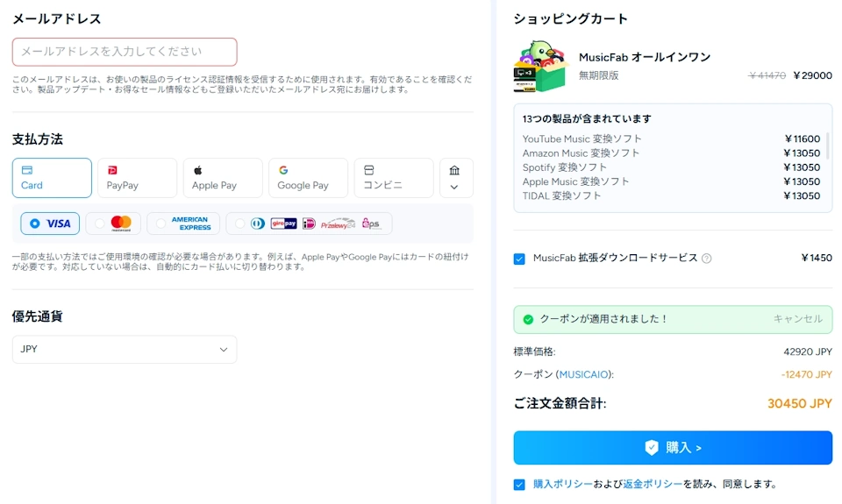Select the PayPay payment tab
The height and width of the screenshot is (504, 842).
137,178
